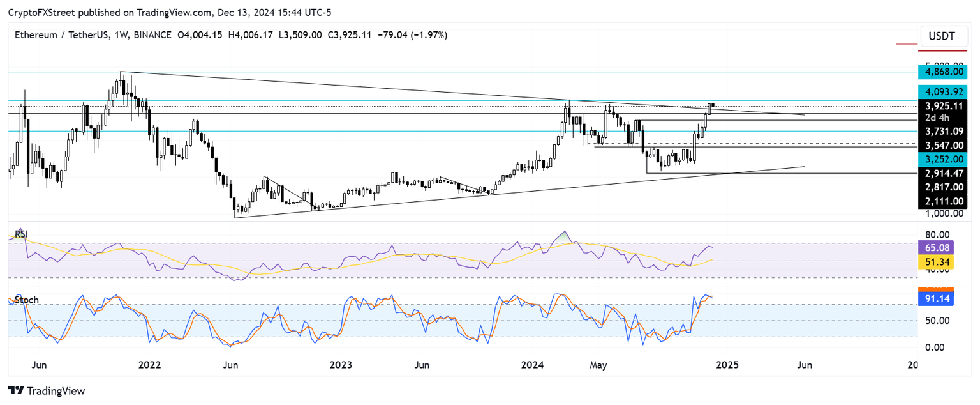The width and height of the screenshot is (980, 405).
Task: Select the 0.00 Stoch scale value
Action: [x=936, y=348]
